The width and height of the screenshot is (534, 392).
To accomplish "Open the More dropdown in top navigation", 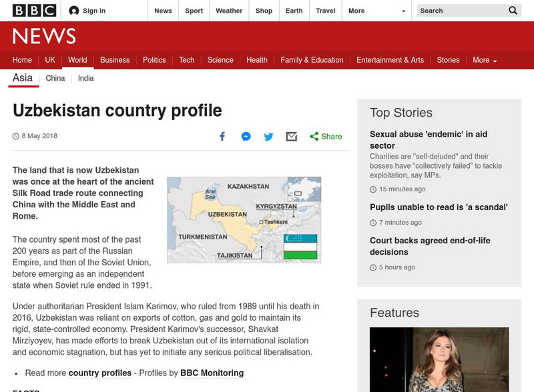I will [x=371, y=11].
